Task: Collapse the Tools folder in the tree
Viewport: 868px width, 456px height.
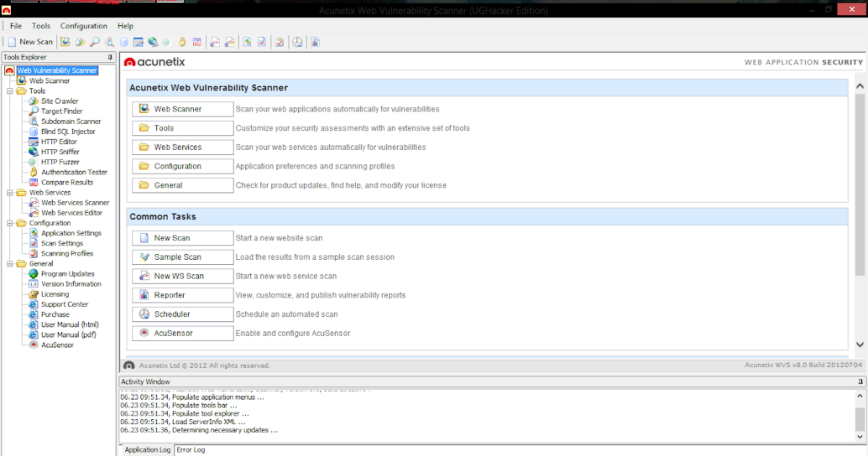Action: pyautogui.click(x=9, y=91)
